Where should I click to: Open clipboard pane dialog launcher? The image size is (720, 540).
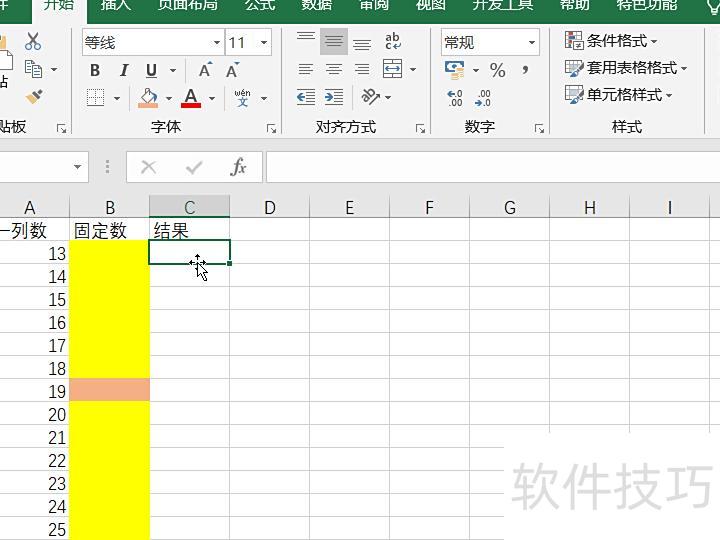pos(62,129)
